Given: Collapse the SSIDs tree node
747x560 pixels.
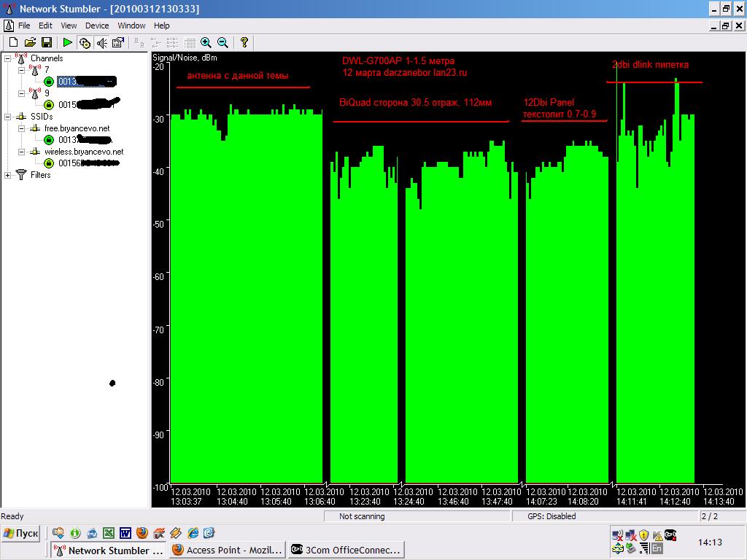Looking at the screenshot, I should tap(8, 117).
